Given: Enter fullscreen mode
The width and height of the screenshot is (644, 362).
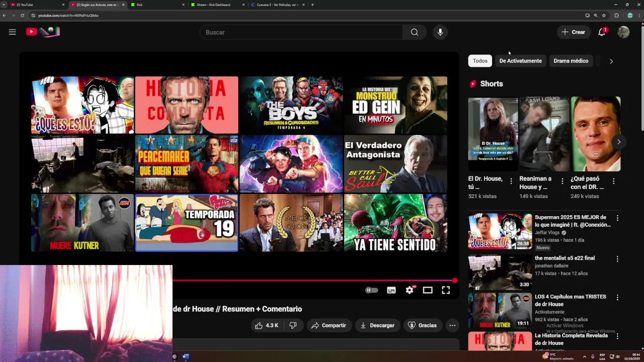Looking at the screenshot, I should [x=446, y=290].
